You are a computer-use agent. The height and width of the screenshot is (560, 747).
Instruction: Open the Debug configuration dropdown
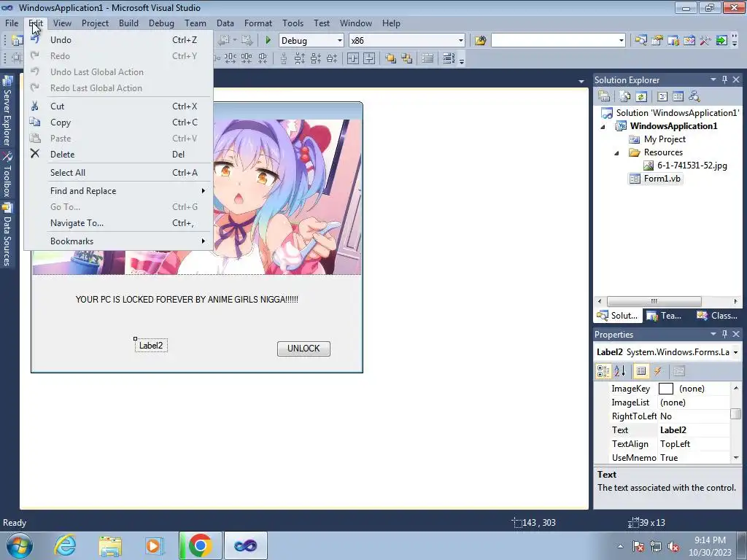pyautogui.click(x=340, y=41)
